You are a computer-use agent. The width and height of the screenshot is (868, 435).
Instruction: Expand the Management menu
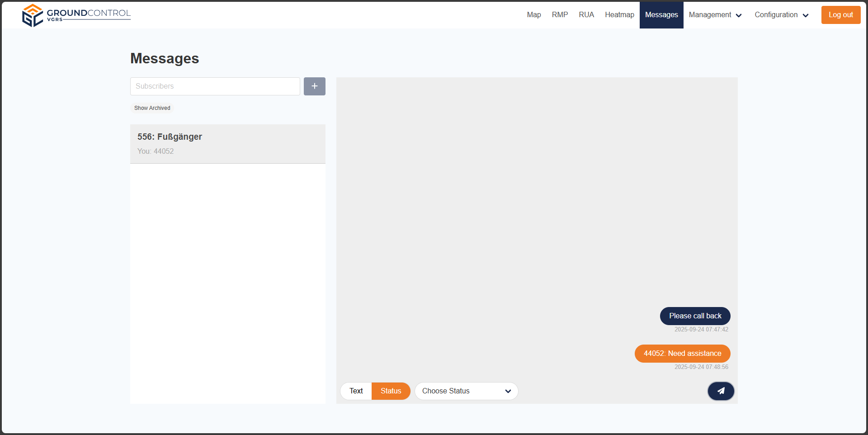[x=715, y=15]
